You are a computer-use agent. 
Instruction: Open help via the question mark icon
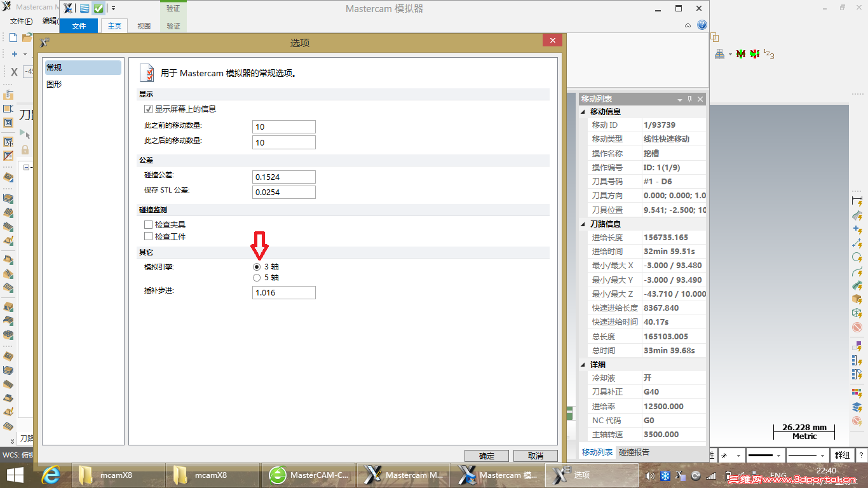point(701,25)
